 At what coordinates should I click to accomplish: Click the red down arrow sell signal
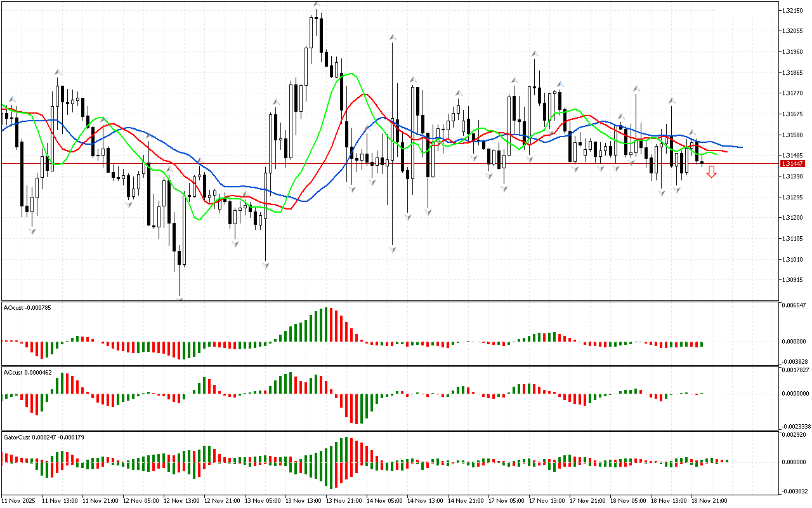(712, 171)
